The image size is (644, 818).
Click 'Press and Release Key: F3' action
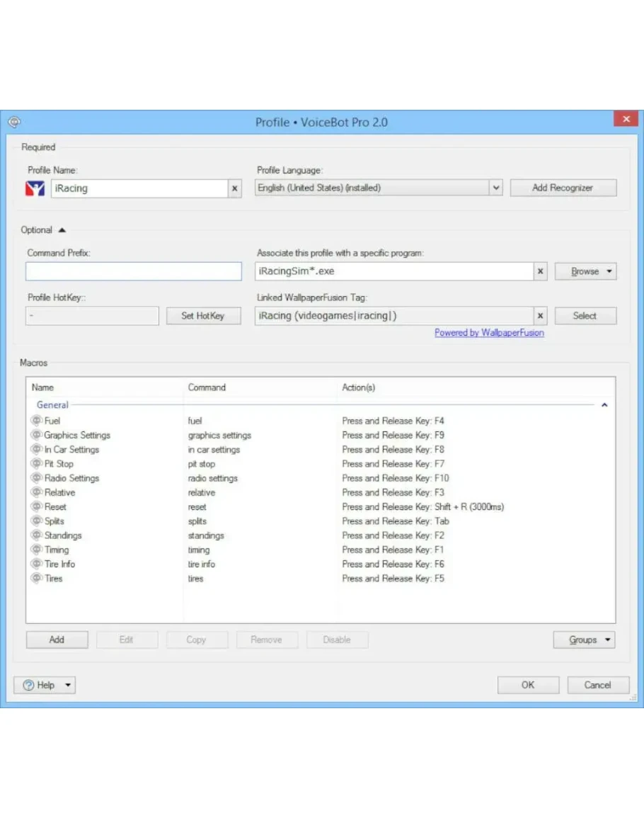tap(393, 492)
